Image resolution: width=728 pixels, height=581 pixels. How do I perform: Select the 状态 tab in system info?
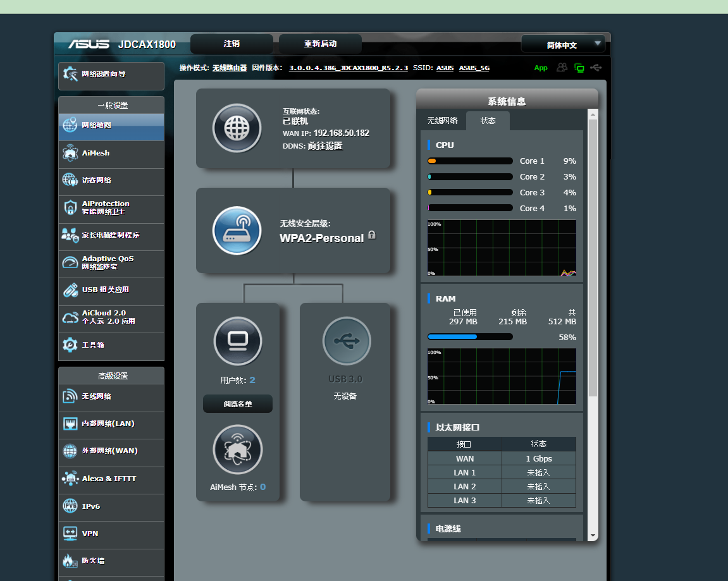488,121
